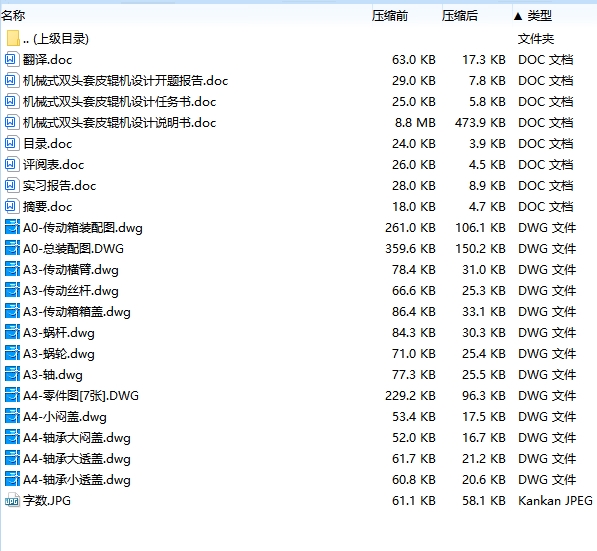Click the doc icon beside 翻译.doc
This screenshot has width=597, height=551.
click(11, 59)
